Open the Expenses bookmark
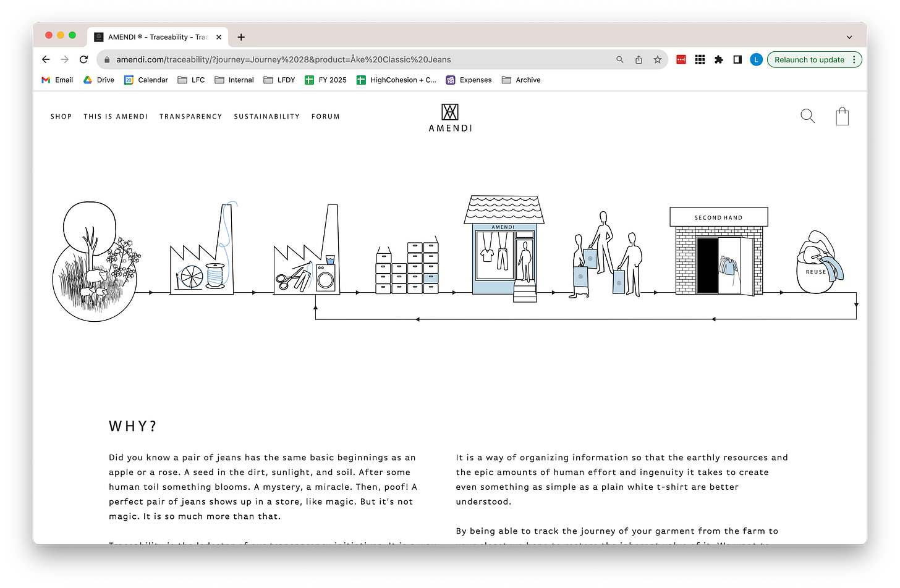Screen dimensions: 900x588 pos(469,80)
